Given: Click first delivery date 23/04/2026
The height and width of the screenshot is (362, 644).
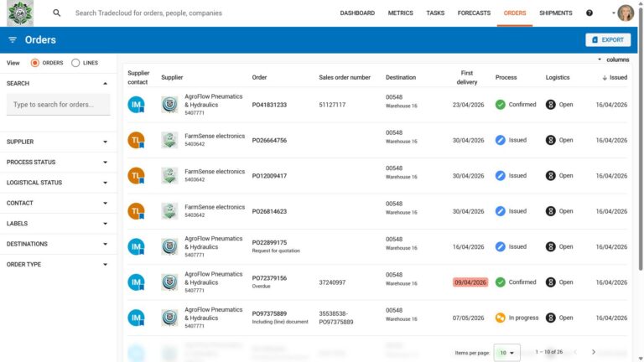Looking at the screenshot, I should click(468, 105).
